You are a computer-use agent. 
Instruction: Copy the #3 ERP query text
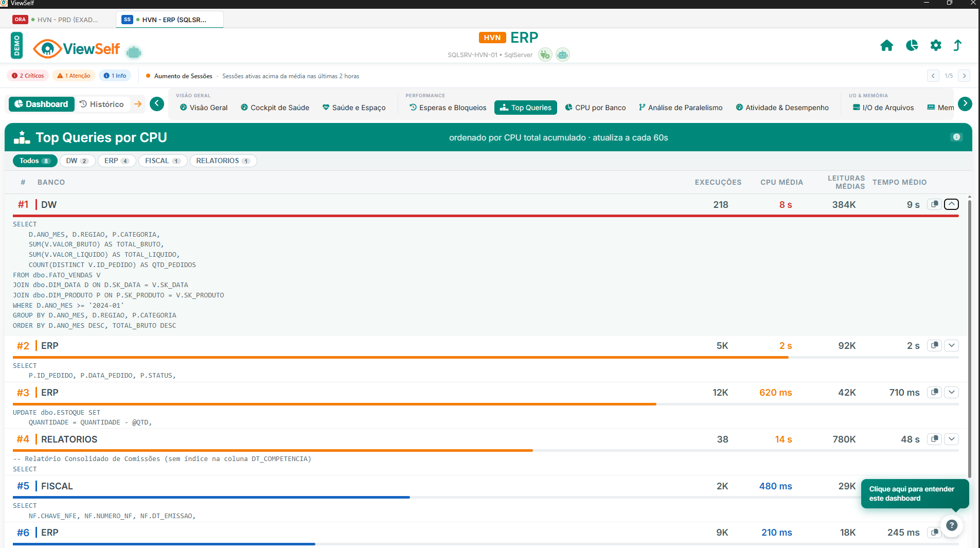pos(935,392)
